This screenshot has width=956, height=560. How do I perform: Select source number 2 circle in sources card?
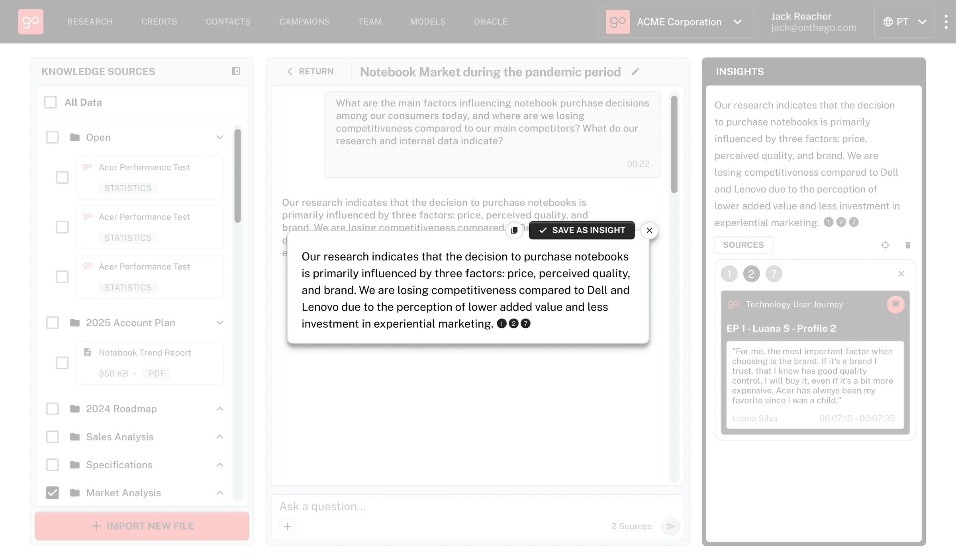click(752, 274)
